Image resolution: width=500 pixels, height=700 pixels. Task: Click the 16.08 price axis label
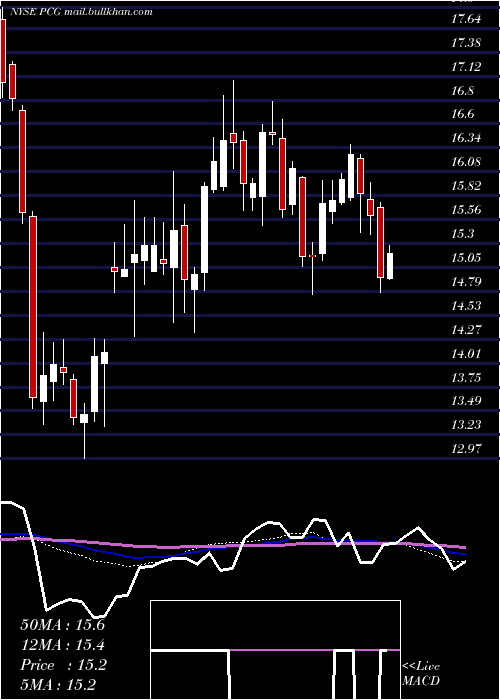pos(466,162)
